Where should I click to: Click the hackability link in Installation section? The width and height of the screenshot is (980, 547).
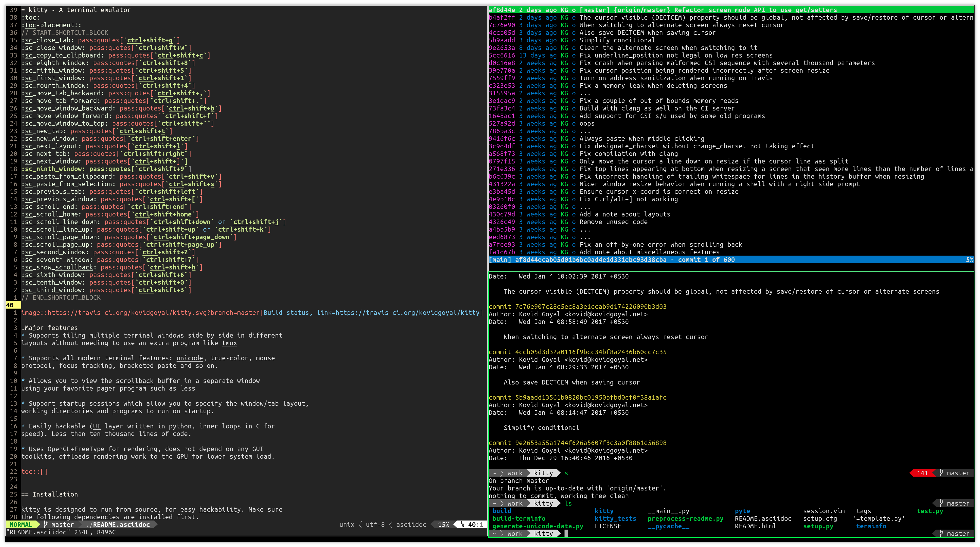(x=220, y=509)
